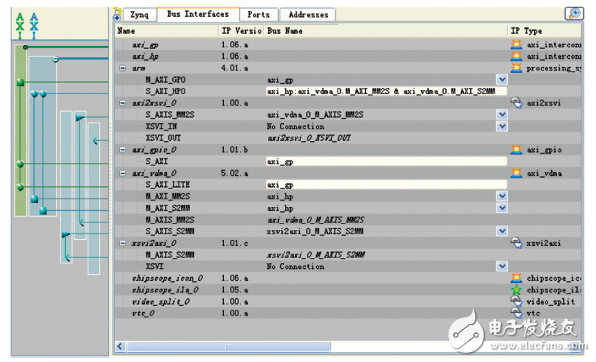Viewport: 596px width, 362px height.
Task: Click the S_AXI_HP0 bus name field
Action: pyautogui.click(x=386, y=91)
